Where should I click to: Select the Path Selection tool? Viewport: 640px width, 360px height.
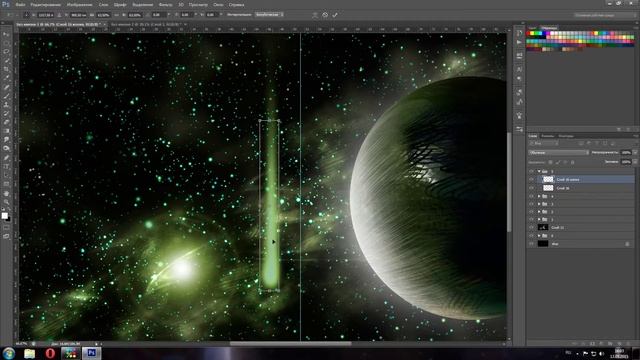[6, 176]
